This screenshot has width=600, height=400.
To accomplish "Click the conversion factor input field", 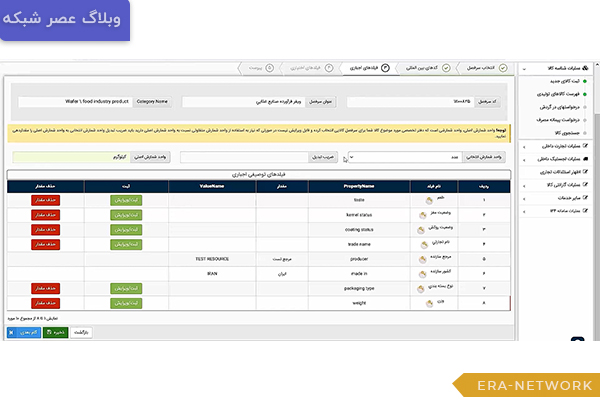I will (x=260, y=157).
